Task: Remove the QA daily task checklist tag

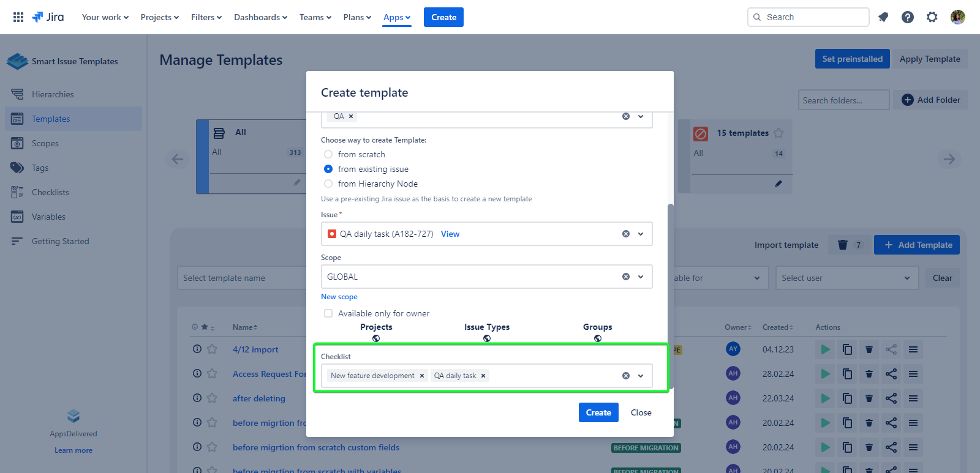Action: (483, 376)
